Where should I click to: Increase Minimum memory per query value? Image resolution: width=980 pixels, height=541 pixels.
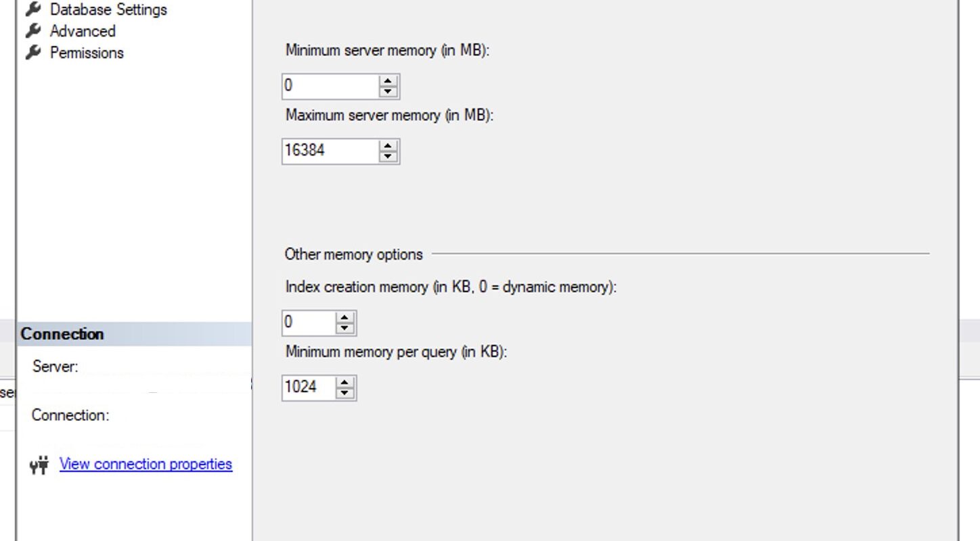pos(345,382)
